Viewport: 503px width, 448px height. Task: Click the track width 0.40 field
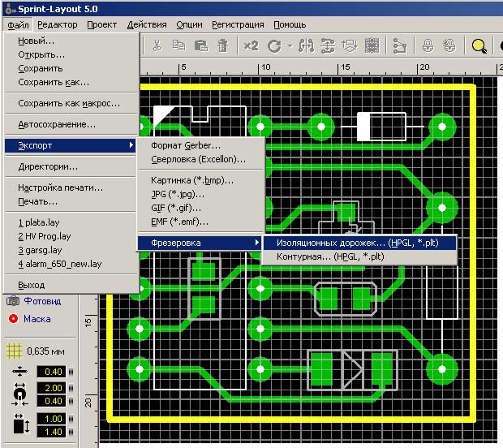pyautogui.click(x=52, y=372)
